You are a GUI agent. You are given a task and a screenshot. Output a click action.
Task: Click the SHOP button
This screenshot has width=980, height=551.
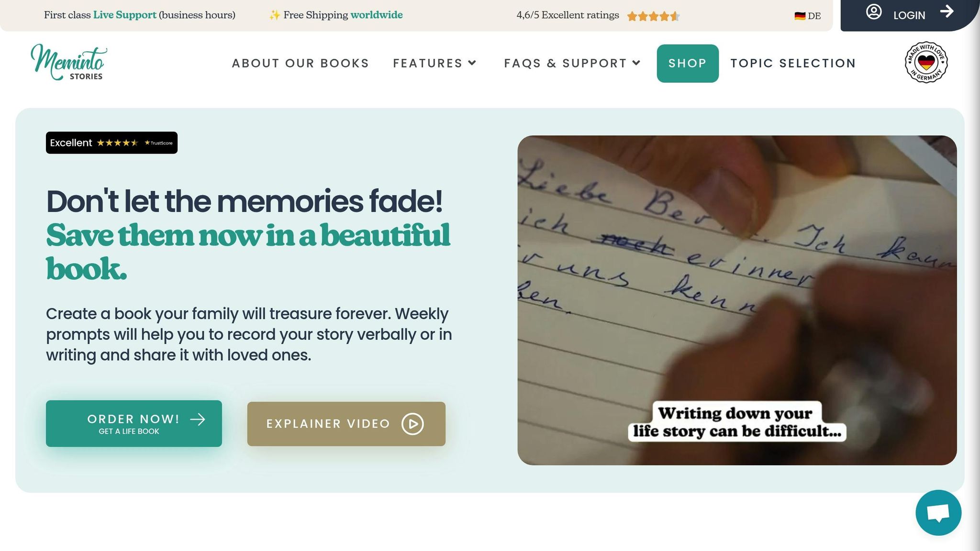click(x=687, y=63)
